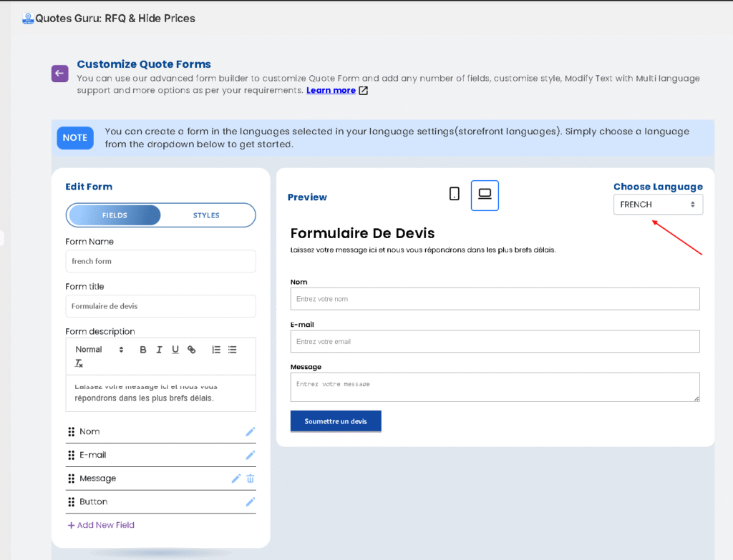Apply italic formatting in description editor

[159, 350]
